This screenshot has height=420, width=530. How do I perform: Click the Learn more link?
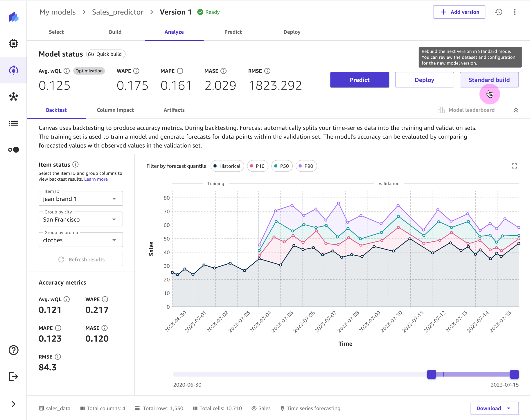pyautogui.click(x=96, y=179)
